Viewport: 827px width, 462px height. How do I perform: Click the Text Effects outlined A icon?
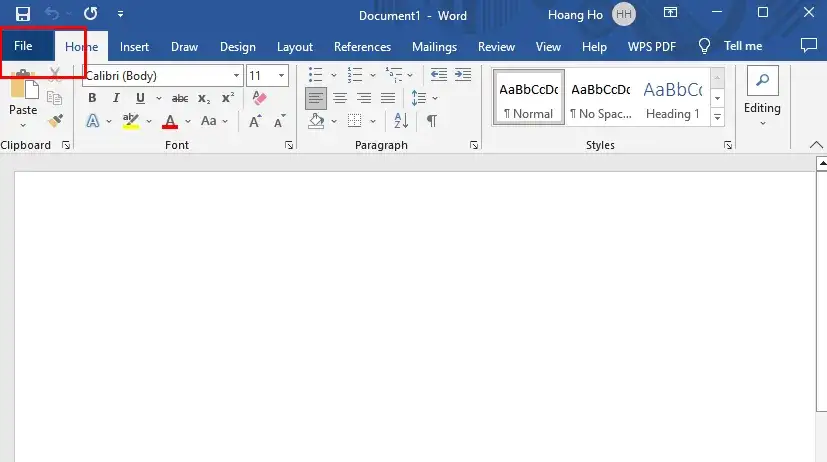[x=93, y=121]
